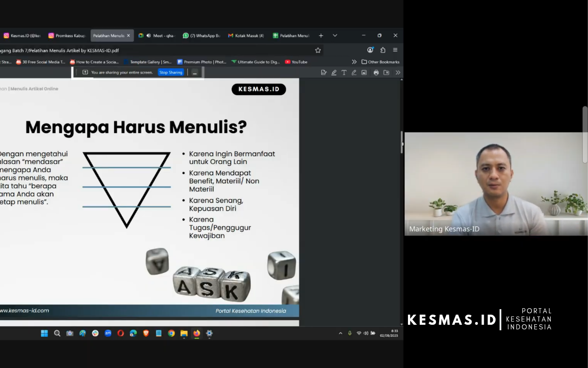Viewport: 588px width, 368px height.
Task: Click the Stop Sharing button
Action: coord(171,73)
